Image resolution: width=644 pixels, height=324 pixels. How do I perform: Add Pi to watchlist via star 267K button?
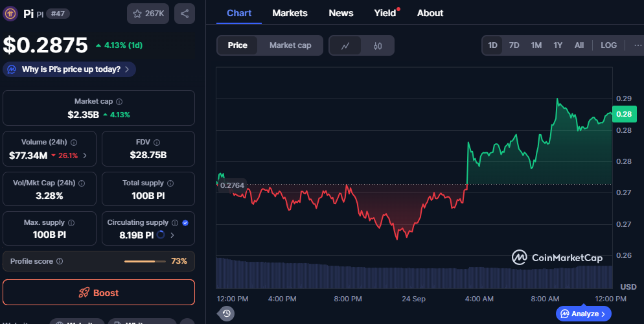click(x=148, y=14)
